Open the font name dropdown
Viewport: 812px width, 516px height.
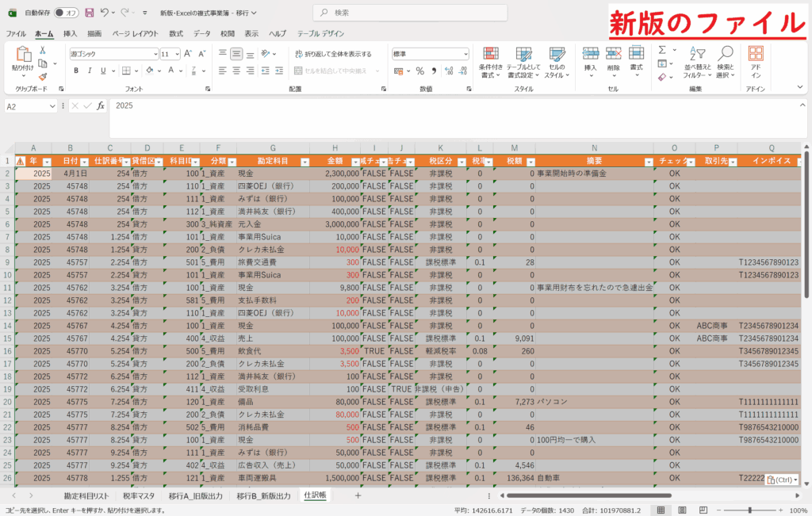tap(155, 54)
